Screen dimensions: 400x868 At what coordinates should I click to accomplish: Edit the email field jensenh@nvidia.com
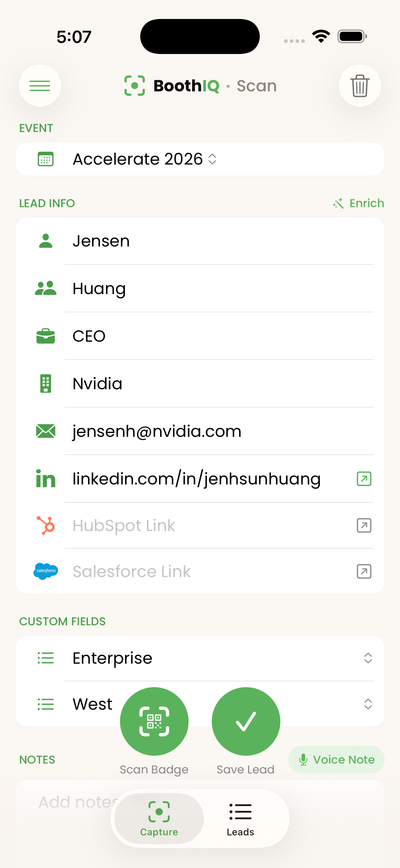[216, 431]
